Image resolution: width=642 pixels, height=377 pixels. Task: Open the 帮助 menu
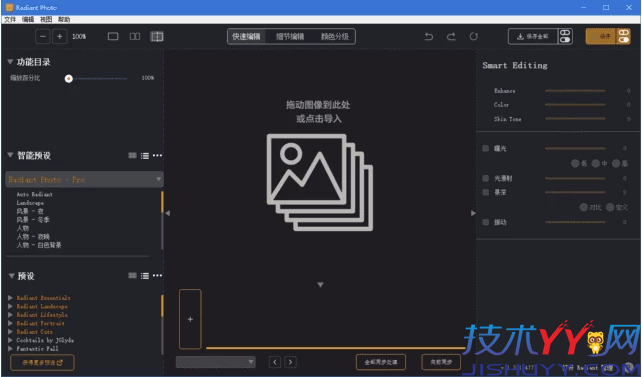pos(64,19)
